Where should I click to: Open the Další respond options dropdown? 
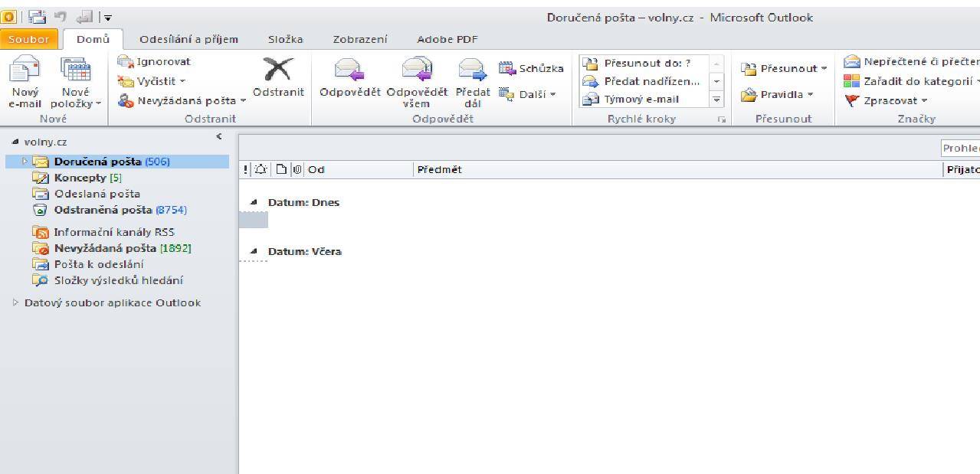pyautogui.click(x=527, y=94)
